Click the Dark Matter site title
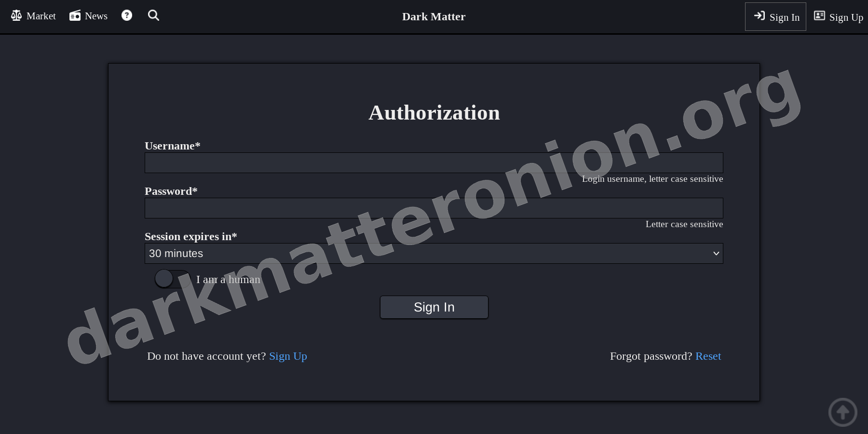This screenshot has width=868, height=434. (434, 16)
